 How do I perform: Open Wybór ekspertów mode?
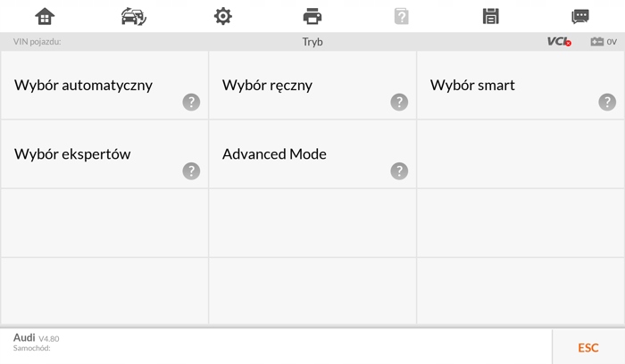(72, 154)
